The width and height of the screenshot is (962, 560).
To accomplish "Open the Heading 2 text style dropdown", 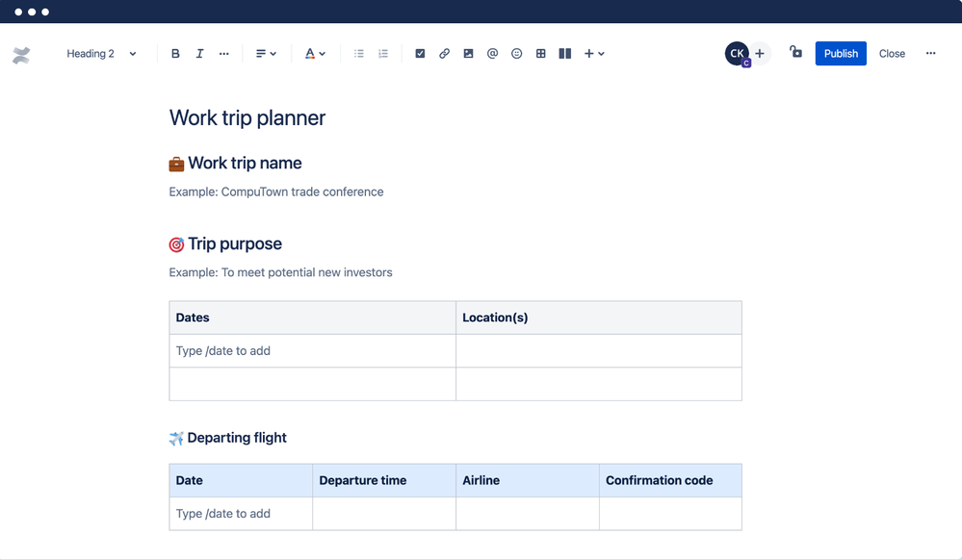I will [x=101, y=53].
